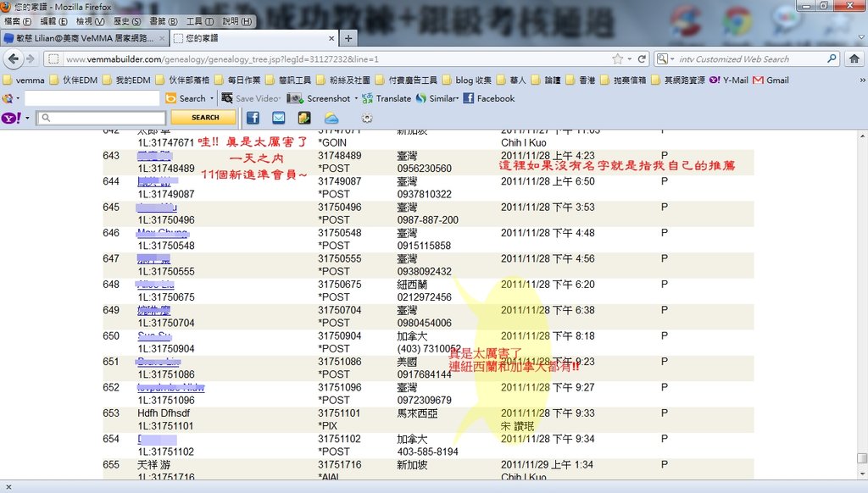The height and width of the screenshot is (493, 868).
Task: Open the vemma bookmark folder
Action: point(24,80)
